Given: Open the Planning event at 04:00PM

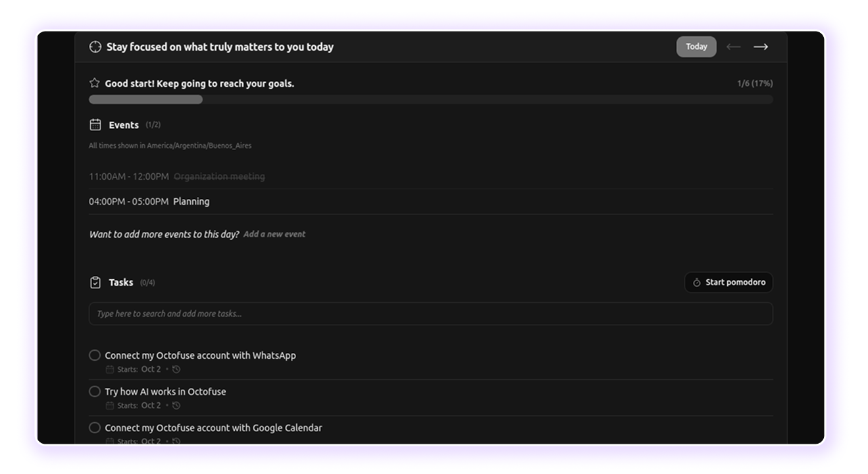Looking at the screenshot, I should [191, 201].
